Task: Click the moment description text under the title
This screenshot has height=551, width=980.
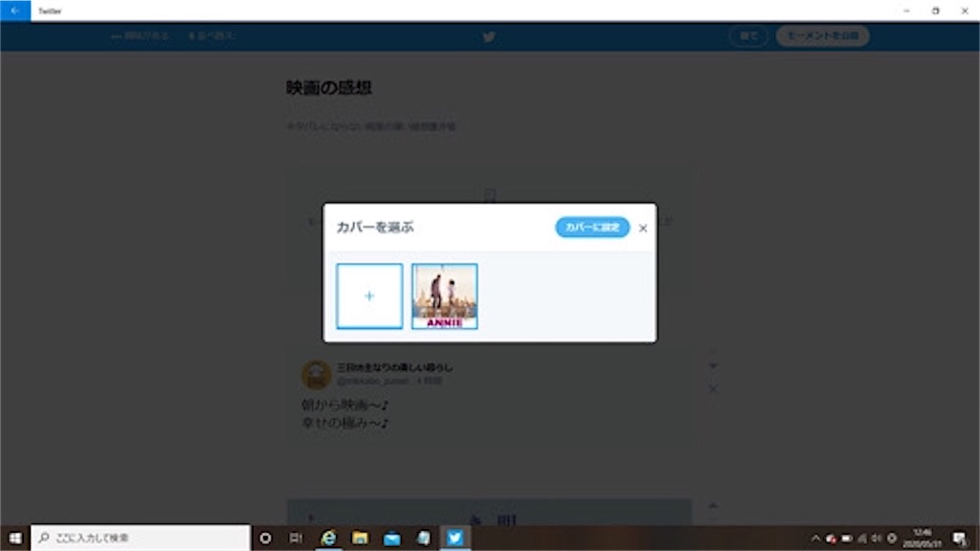Action: [370, 126]
